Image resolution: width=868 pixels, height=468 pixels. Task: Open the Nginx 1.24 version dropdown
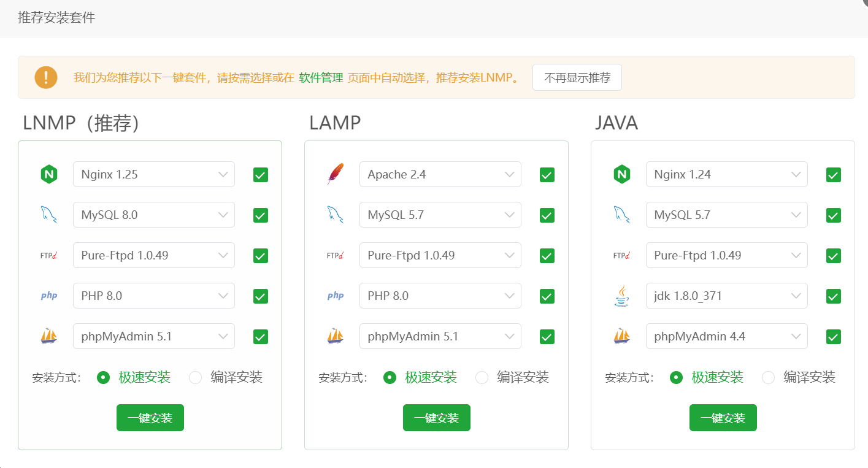pos(727,174)
